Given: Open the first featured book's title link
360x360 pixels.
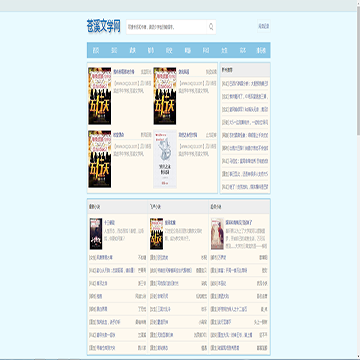Looking at the screenshot, I should pos(124,71).
